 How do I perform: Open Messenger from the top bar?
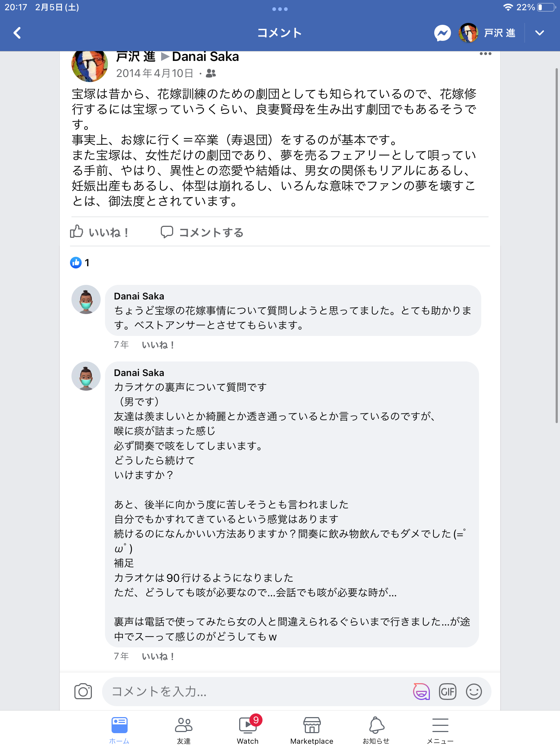click(x=442, y=33)
